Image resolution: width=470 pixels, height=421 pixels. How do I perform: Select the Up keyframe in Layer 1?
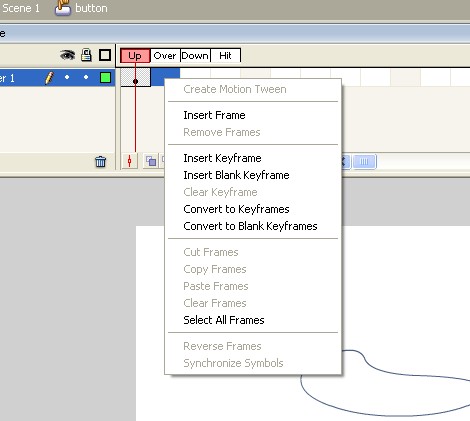[135, 78]
